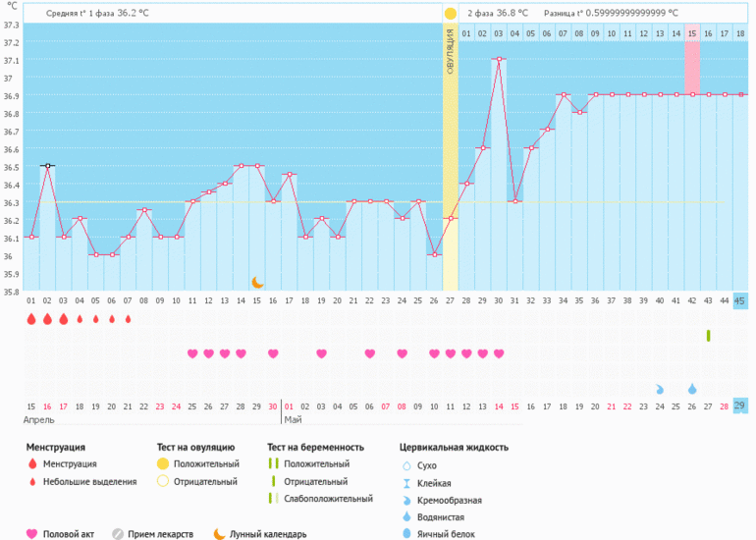Select the highlighted cycle day 45 cell
The width and height of the screenshot is (756, 540).
coord(739,300)
